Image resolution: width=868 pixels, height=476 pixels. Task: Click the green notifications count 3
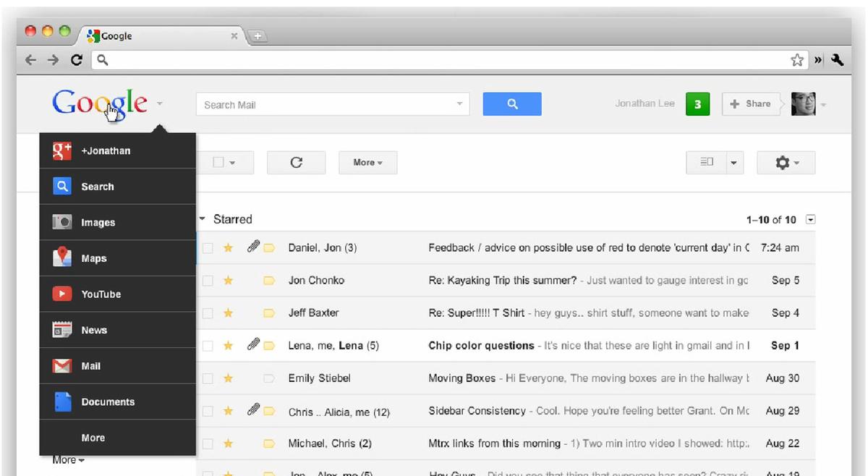click(697, 104)
